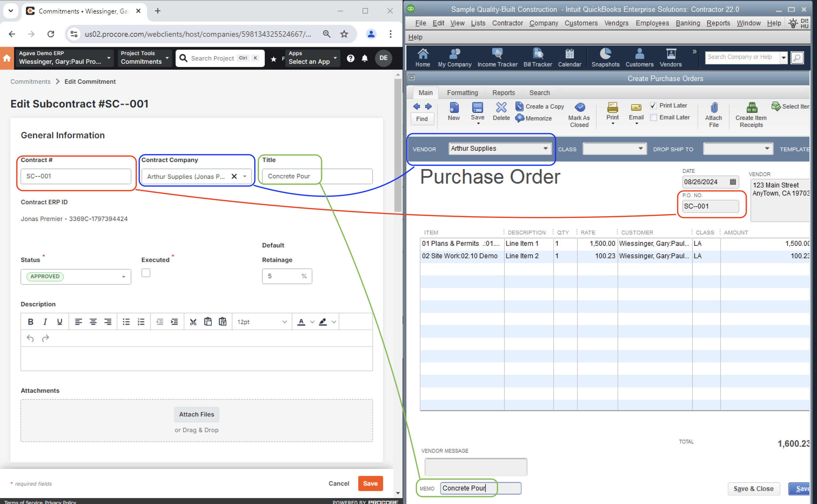
Task: Click Cancel on the Edit Commitment form
Action: click(x=339, y=483)
